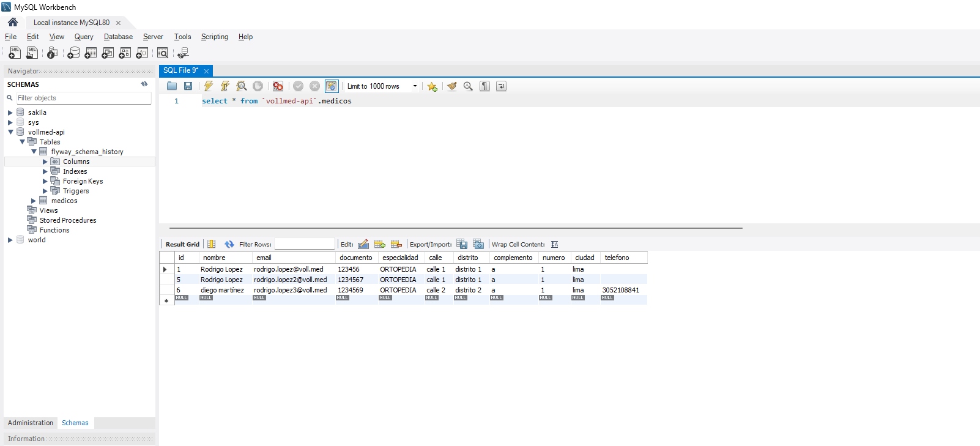The width and height of the screenshot is (980, 446).
Task: Run EXPLAIN on statement under cursor
Action: coord(242,86)
